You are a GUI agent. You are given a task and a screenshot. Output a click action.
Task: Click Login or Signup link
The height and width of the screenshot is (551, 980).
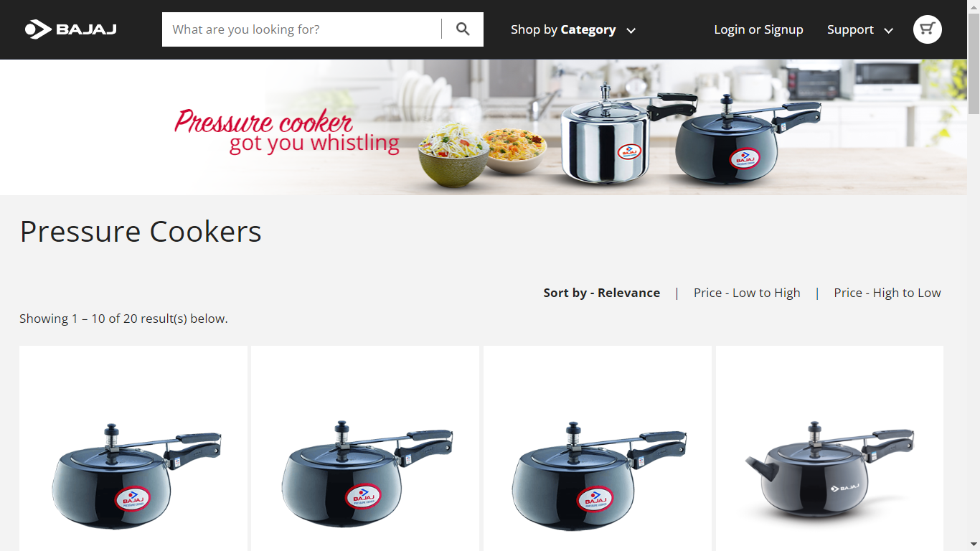(x=758, y=29)
